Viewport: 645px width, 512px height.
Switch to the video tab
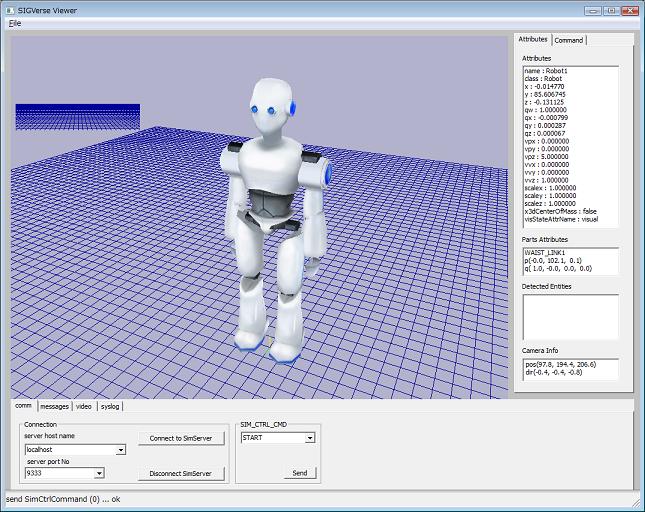pos(84,406)
